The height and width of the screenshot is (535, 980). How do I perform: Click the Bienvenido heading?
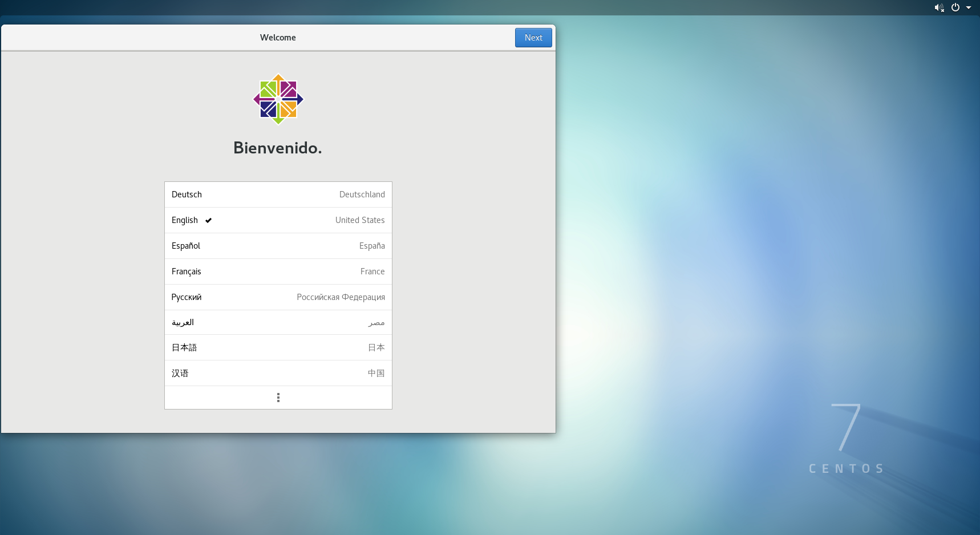[x=278, y=148]
